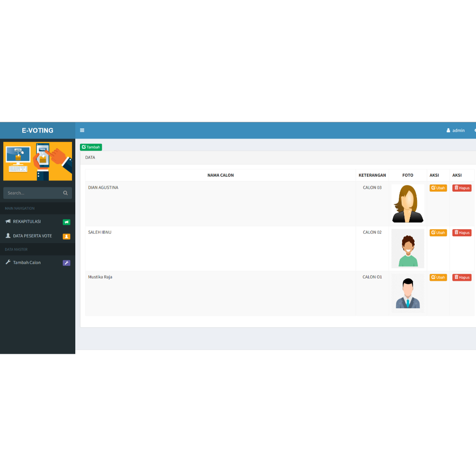Open the DATA PESERTA VOTE menu item
The image size is (476, 476).
coord(38,236)
